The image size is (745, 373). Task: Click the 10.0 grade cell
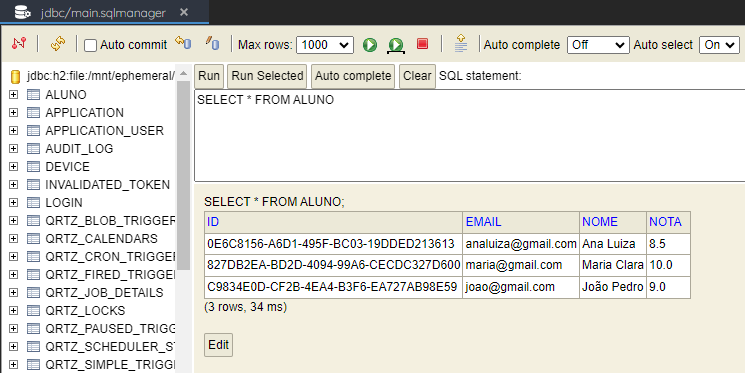[669, 265]
